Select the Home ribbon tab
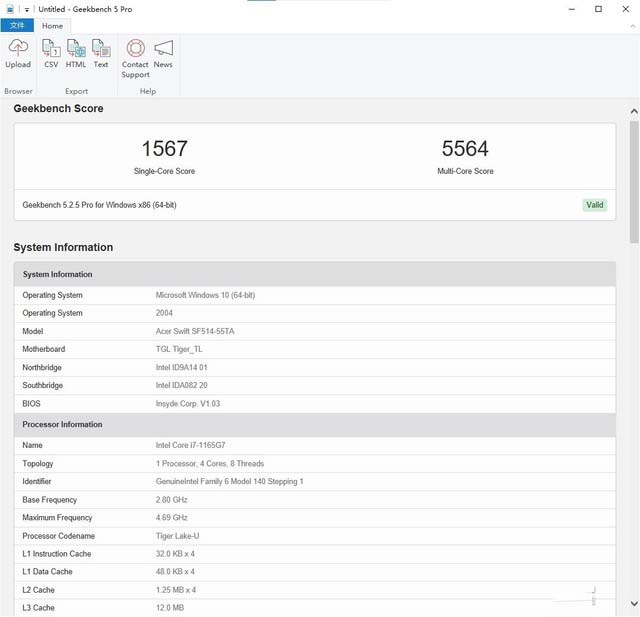This screenshot has height=617, width=640. (x=52, y=26)
